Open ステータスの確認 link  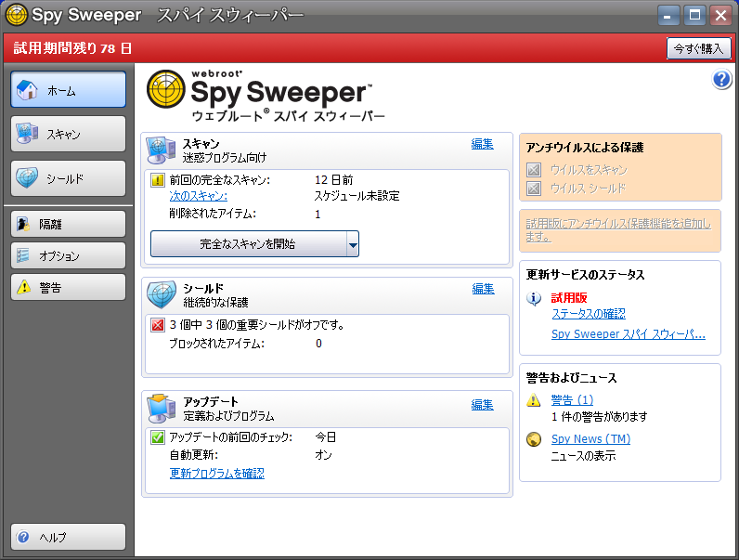click(589, 314)
